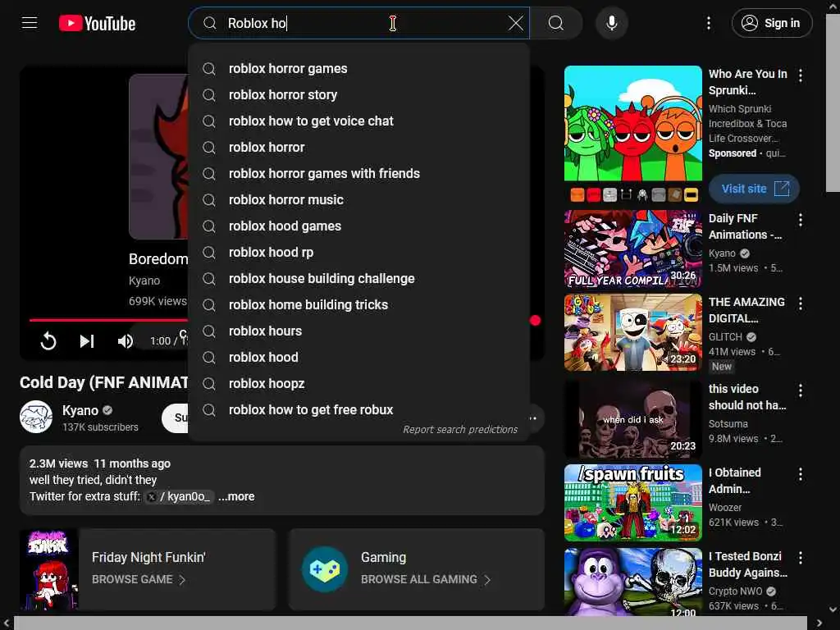The width and height of the screenshot is (840, 630).
Task: Open Crypto NWO channel name
Action: [736, 591]
